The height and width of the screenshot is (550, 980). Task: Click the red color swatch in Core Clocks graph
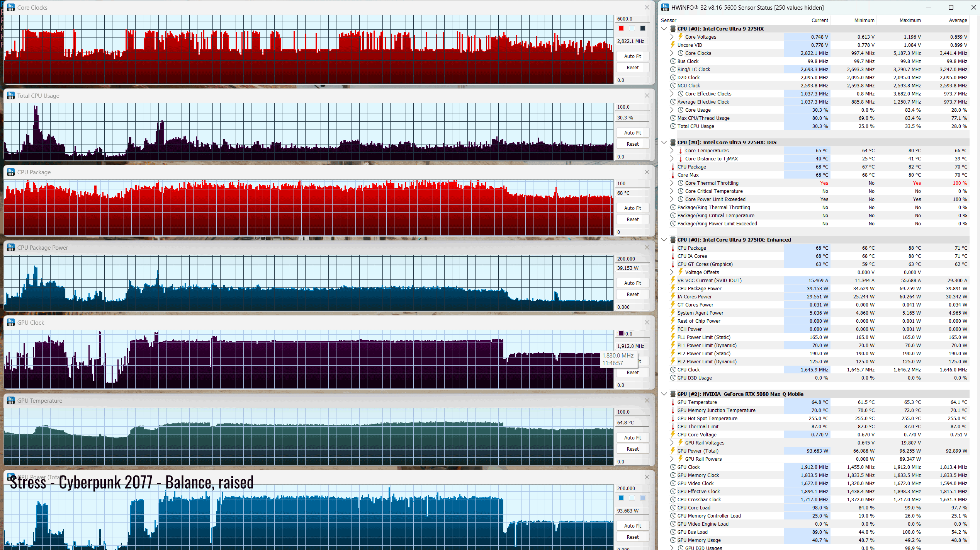(x=621, y=28)
